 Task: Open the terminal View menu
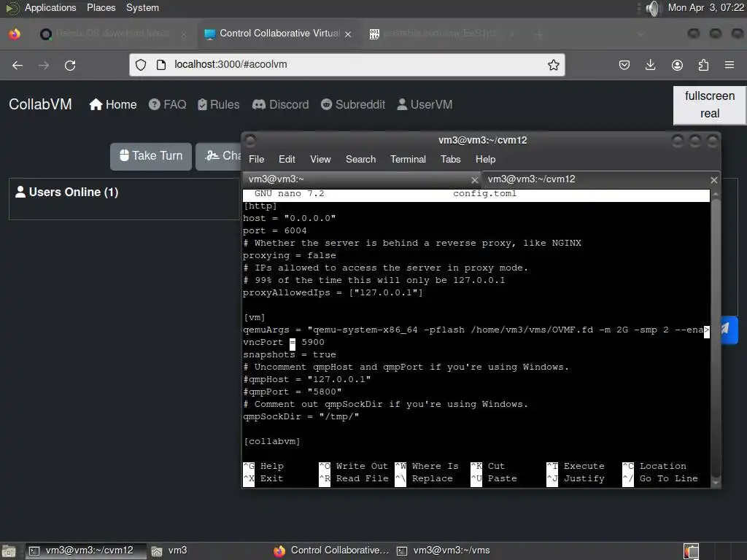point(320,159)
